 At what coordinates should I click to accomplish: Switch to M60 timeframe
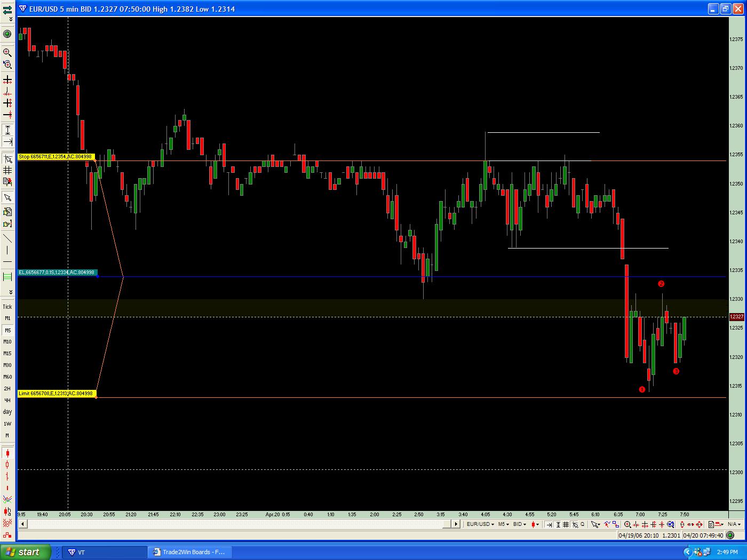[7, 377]
